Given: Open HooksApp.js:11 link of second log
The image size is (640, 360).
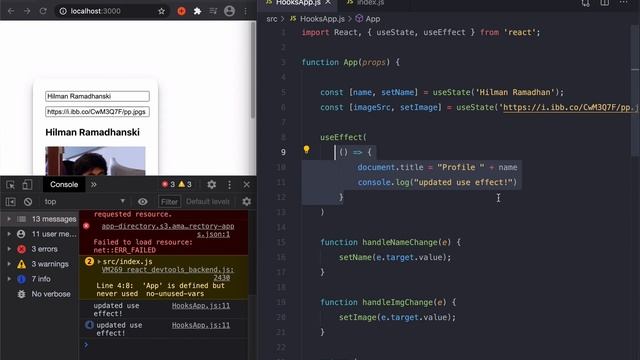Looking at the screenshot, I should coord(201,325).
